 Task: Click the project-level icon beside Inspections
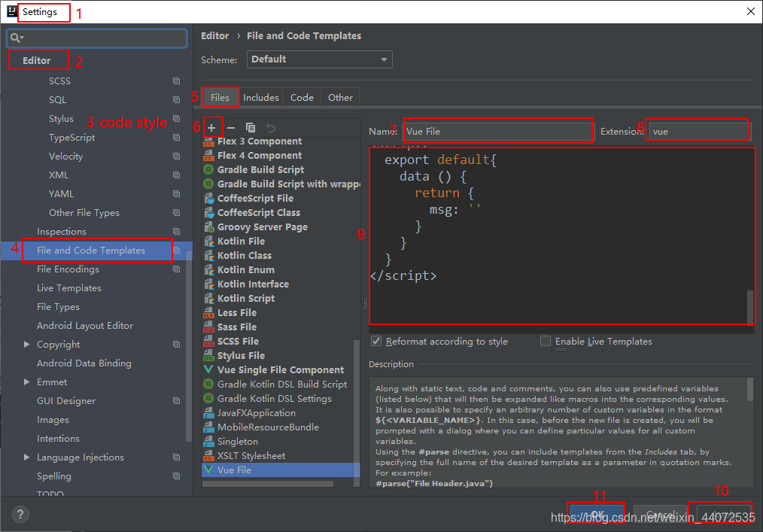pyautogui.click(x=177, y=232)
